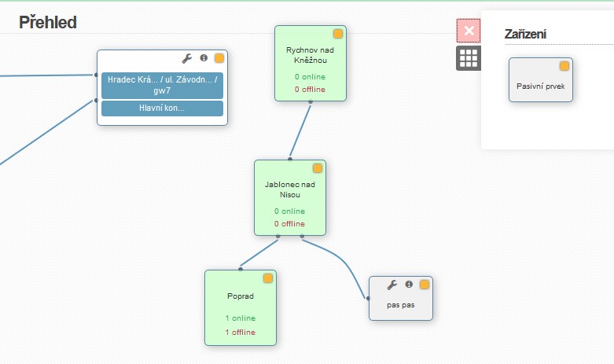This screenshot has width=614, height=364.
Task: Click the 1 online count on Poprad
Action: pos(240,318)
